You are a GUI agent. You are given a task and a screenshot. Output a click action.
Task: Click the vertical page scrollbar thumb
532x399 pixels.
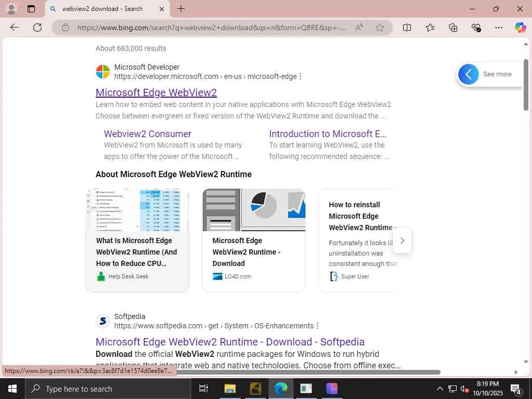pyautogui.click(x=526, y=85)
